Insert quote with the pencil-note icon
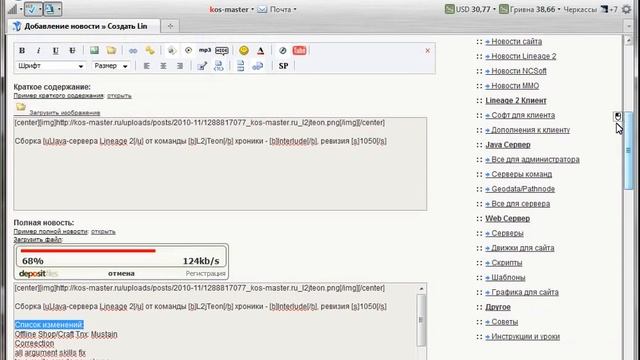The height and width of the screenshot is (360, 640). (202, 66)
